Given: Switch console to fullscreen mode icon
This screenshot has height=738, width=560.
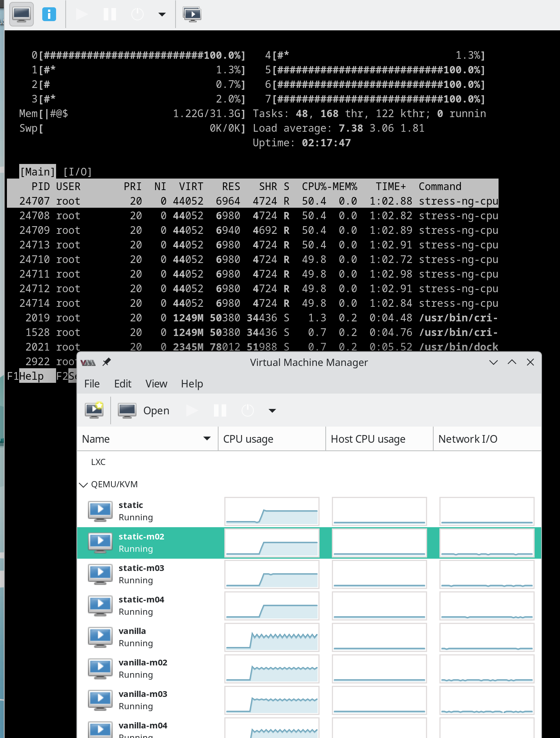Looking at the screenshot, I should tap(192, 14).
